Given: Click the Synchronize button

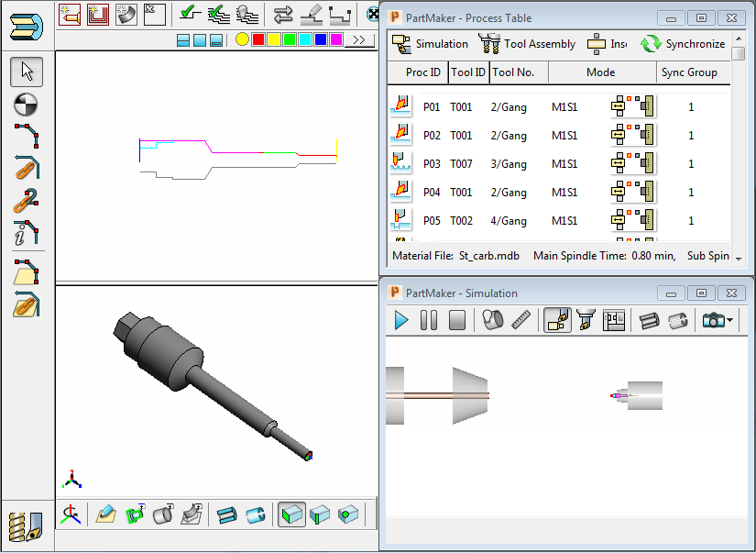Looking at the screenshot, I should point(683,44).
